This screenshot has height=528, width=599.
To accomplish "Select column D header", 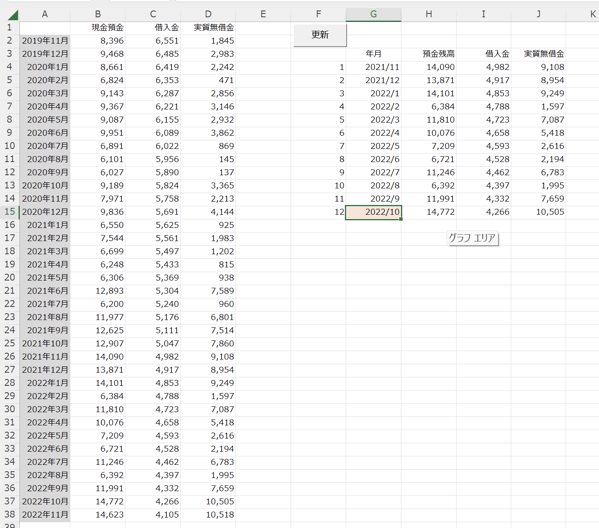I will (x=208, y=14).
